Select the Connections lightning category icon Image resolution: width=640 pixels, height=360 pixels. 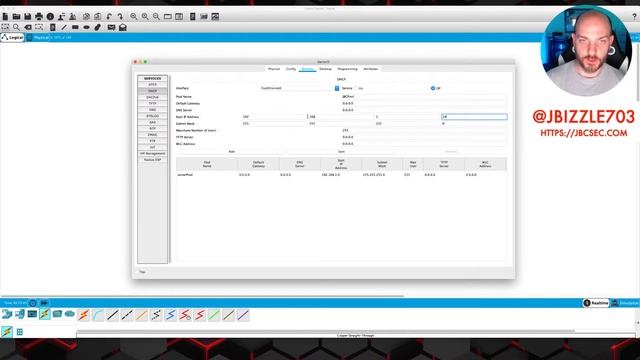pyautogui.click(x=44, y=314)
